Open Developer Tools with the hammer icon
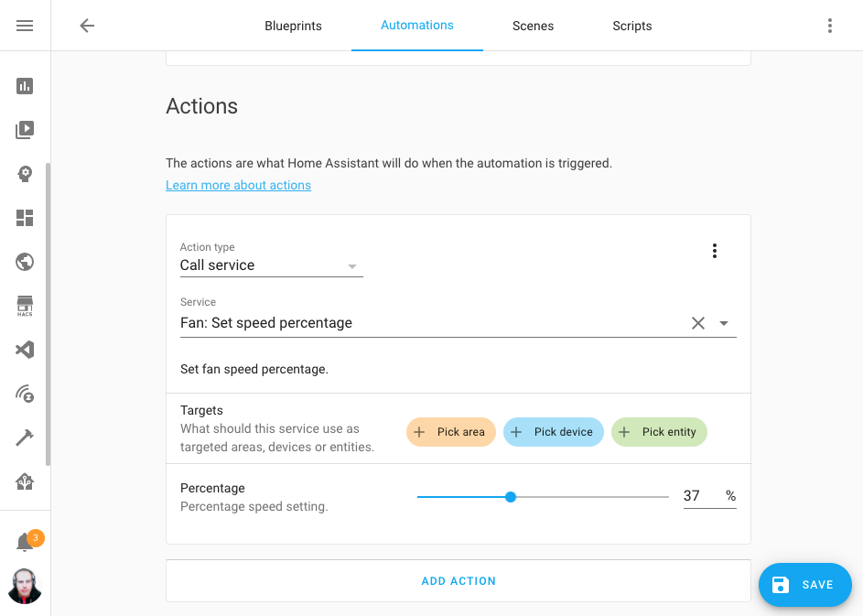Screen dimensions: 863x616 25,438
